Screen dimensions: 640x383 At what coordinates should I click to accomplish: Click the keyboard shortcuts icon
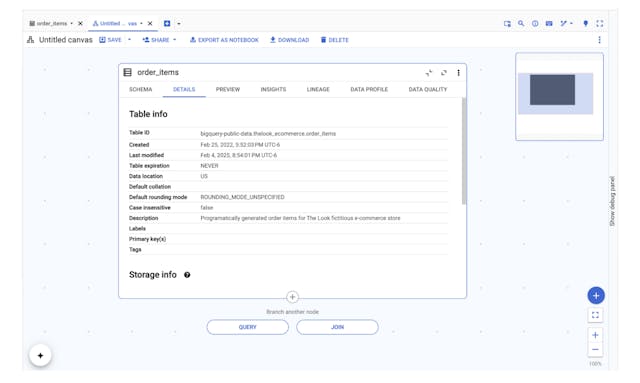[x=549, y=24]
